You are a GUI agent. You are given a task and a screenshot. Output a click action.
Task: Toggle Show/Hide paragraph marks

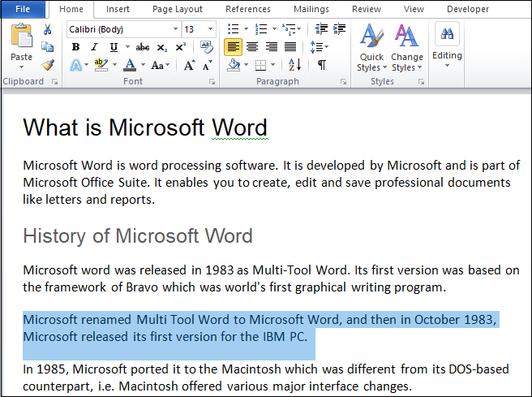pos(322,64)
